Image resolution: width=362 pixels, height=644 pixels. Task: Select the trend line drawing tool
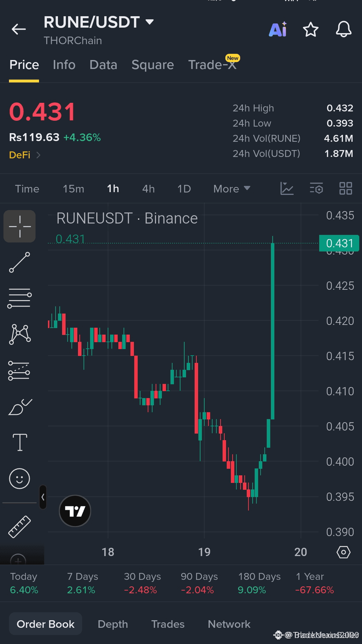pyautogui.click(x=20, y=262)
